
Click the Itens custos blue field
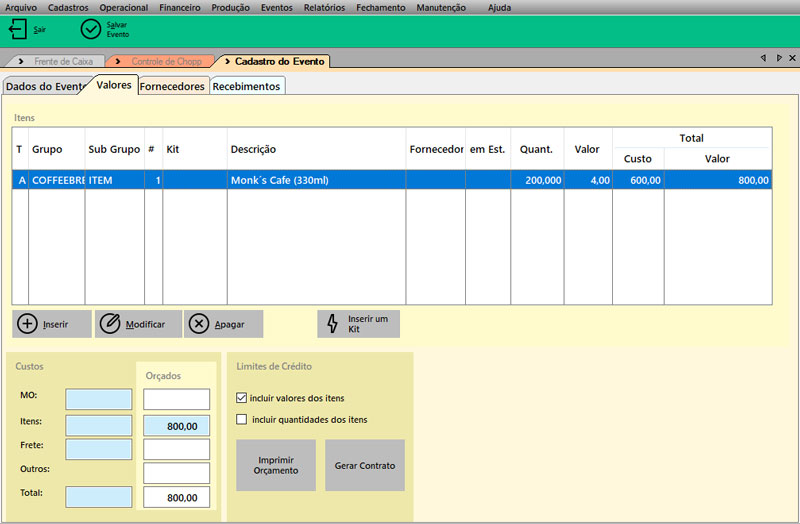[98, 426]
